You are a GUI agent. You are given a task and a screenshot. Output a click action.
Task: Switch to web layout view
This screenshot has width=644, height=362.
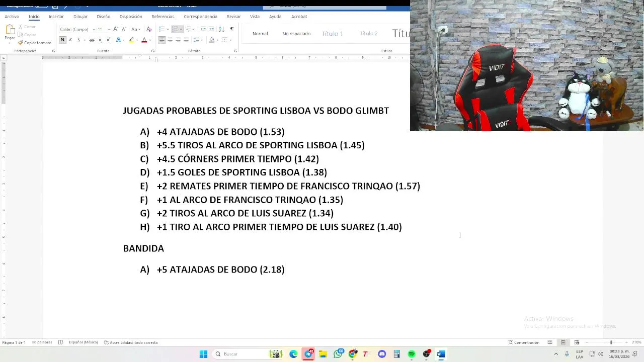tap(577, 342)
